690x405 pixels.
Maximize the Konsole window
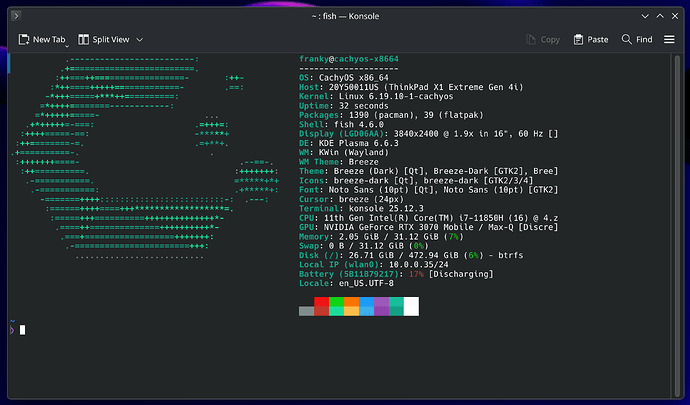660,16
